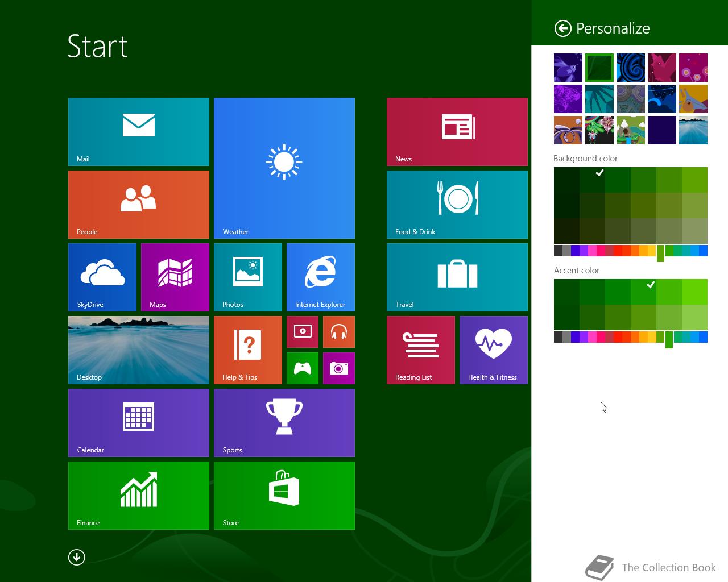
Task: Select the gray mandala background pattern
Action: (631, 99)
